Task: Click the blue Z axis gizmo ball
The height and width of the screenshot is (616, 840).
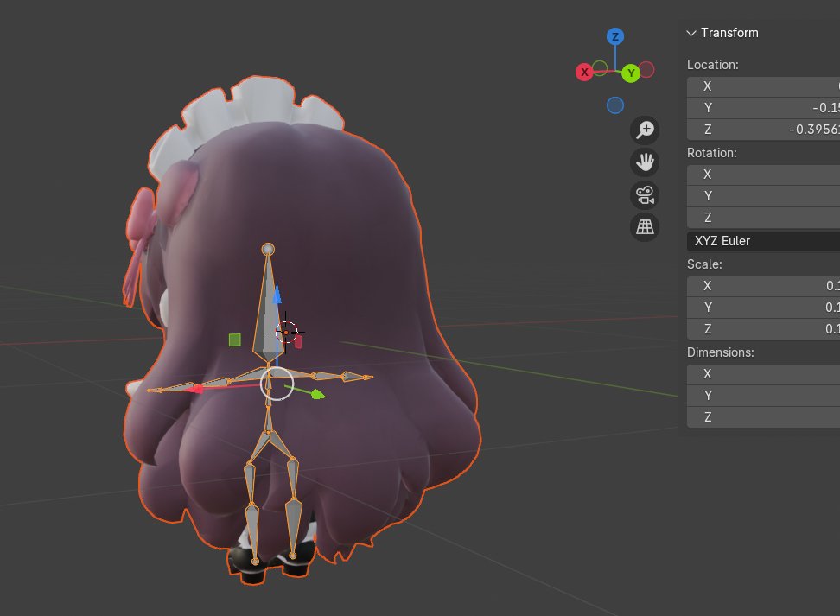Action: [615, 36]
